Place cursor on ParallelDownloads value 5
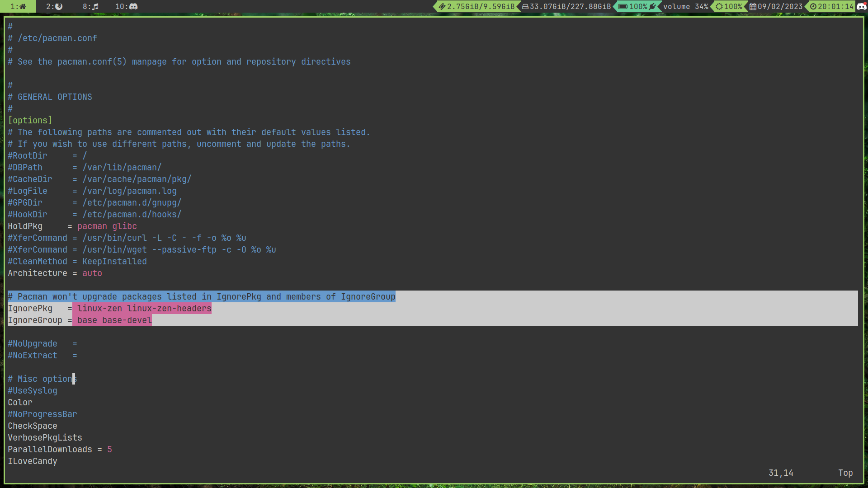 [109, 450]
